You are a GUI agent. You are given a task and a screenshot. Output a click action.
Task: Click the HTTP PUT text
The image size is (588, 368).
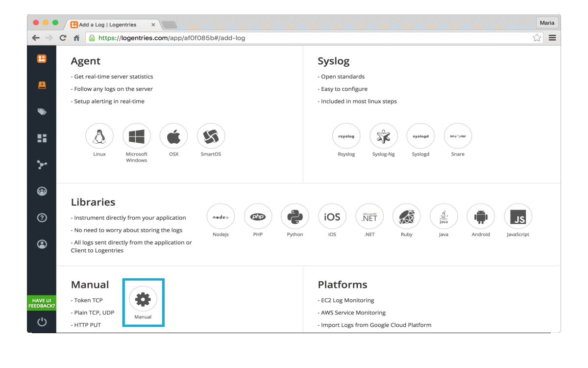tap(88, 325)
